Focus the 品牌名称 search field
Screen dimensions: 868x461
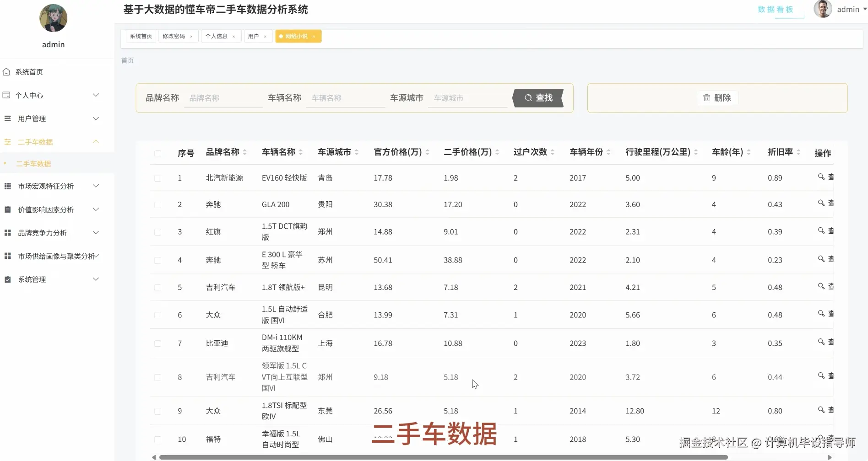tap(223, 98)
